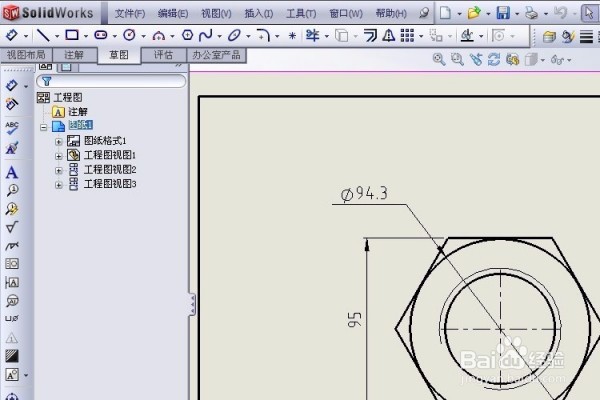Expand the 工程图视图3 tree node

click(x=59, y=185)
